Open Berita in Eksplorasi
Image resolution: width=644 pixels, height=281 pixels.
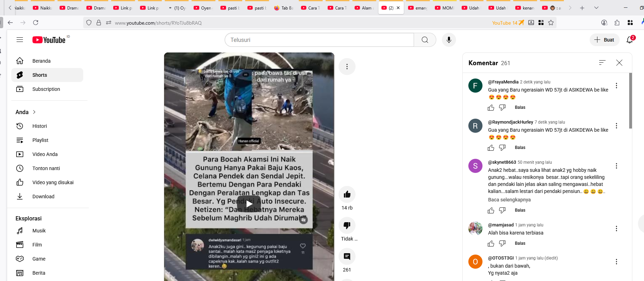coord(47,273)
